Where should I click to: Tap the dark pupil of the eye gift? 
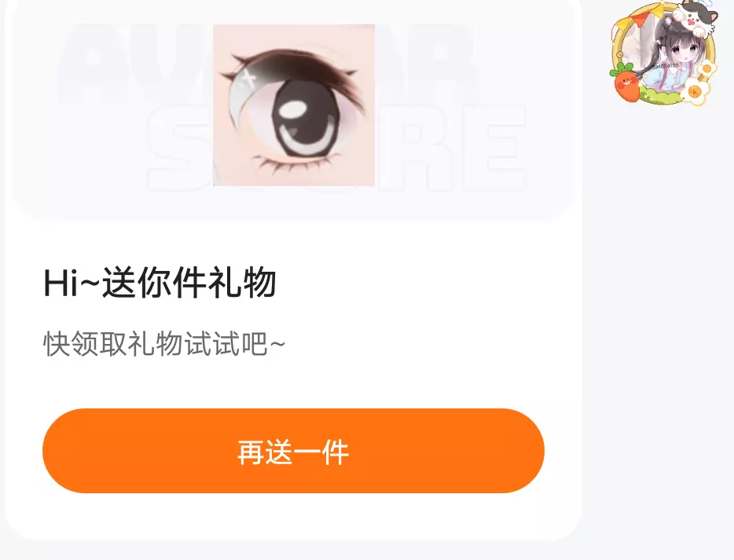pyautogui.click(x=304, y=122)
